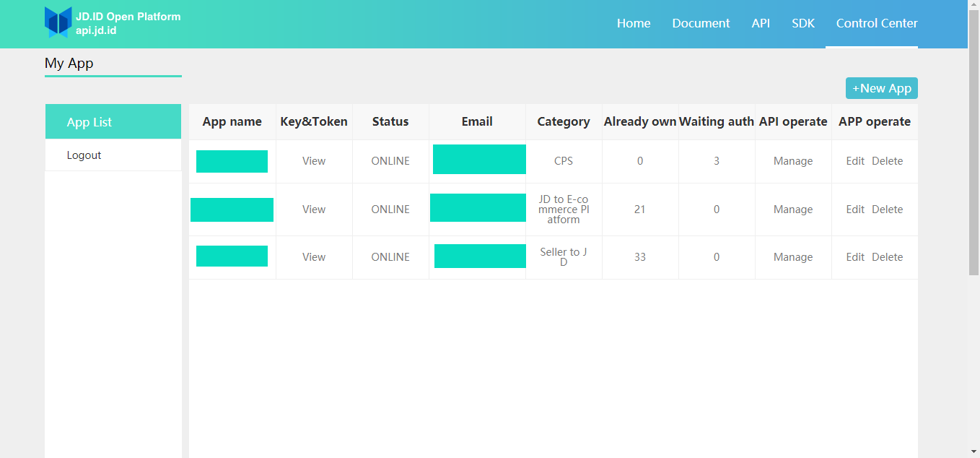
Task: Click the Key&Token column header
Action: [x=314, y=121]
